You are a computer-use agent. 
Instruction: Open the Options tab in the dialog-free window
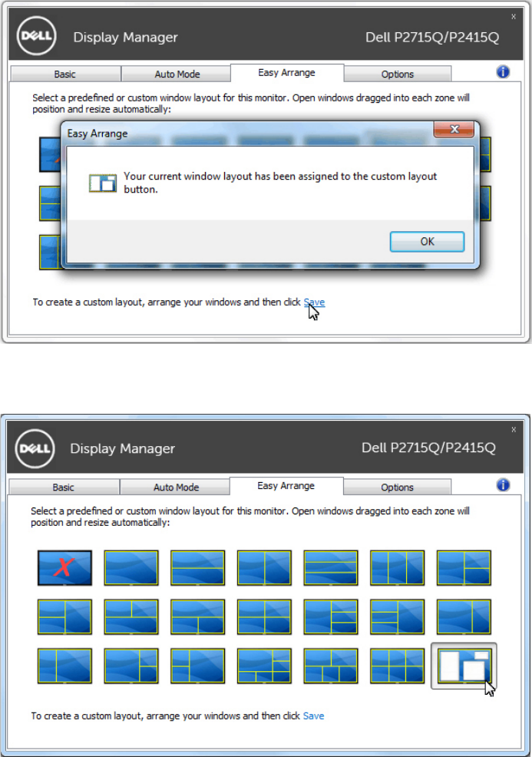coord(398,487)
